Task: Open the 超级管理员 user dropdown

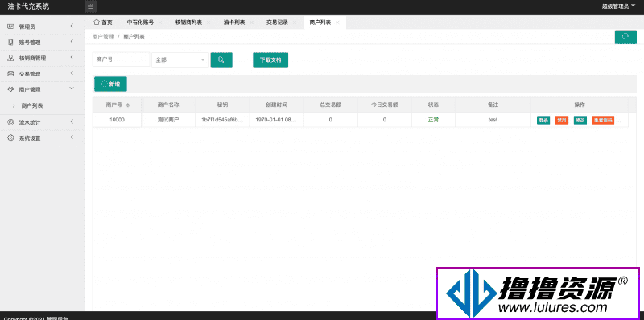Action: [x=618, y=6]
